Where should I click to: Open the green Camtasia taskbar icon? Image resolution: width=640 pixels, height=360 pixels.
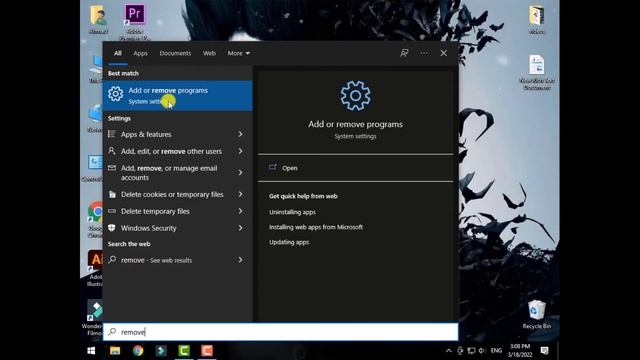[184, 351]
